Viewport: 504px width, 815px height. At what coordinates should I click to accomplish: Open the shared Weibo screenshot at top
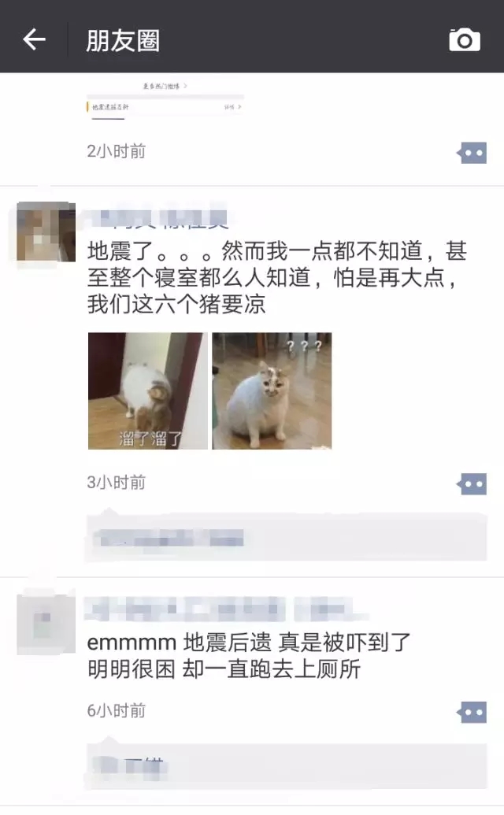coord(165,98)
